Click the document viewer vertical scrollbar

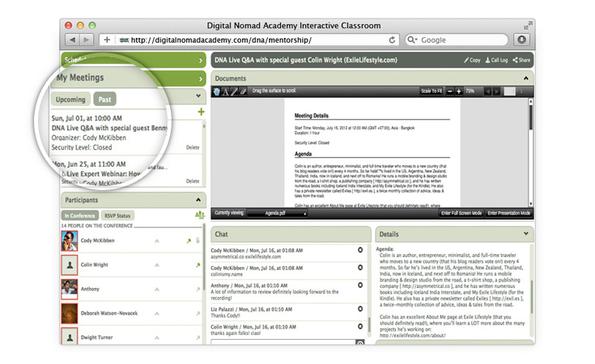531,152
